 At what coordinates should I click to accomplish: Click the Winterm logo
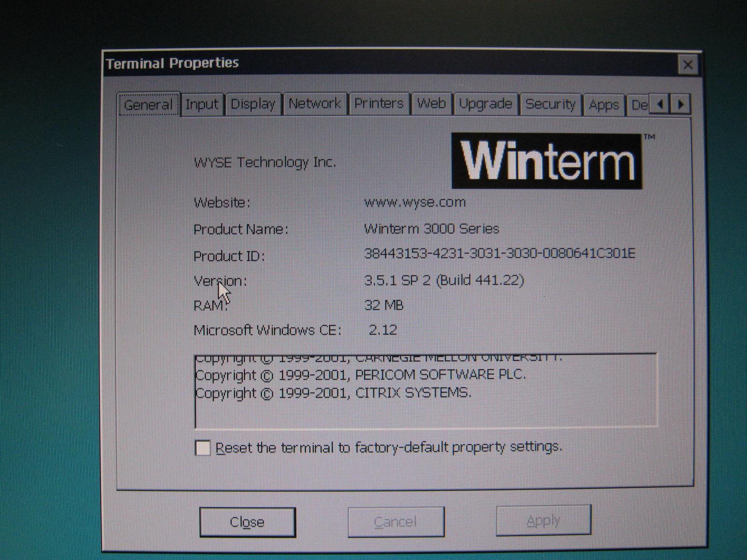pos(547,161)
